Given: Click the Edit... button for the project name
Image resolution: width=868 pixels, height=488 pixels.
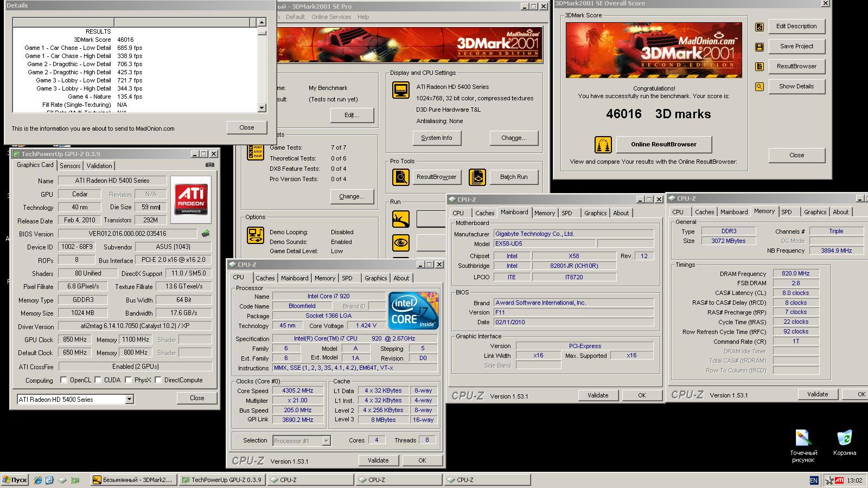Looking at the screenshot, I should [352, 115].
